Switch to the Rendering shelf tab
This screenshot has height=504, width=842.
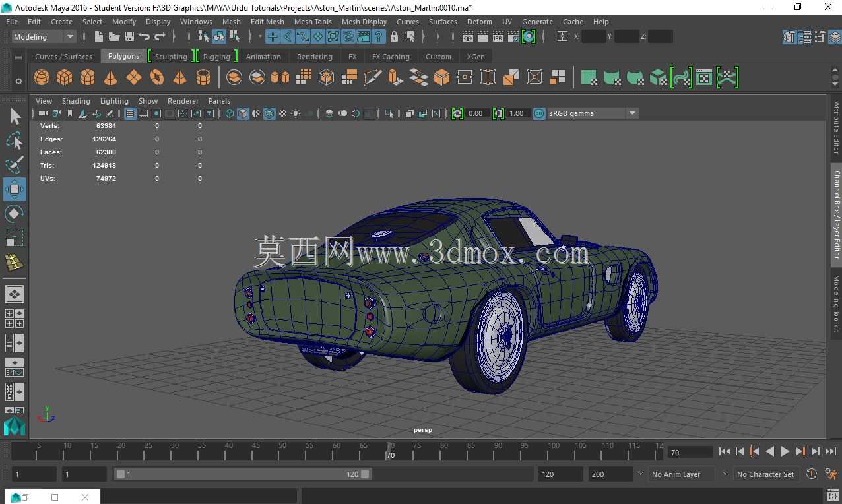pos(315,57)
